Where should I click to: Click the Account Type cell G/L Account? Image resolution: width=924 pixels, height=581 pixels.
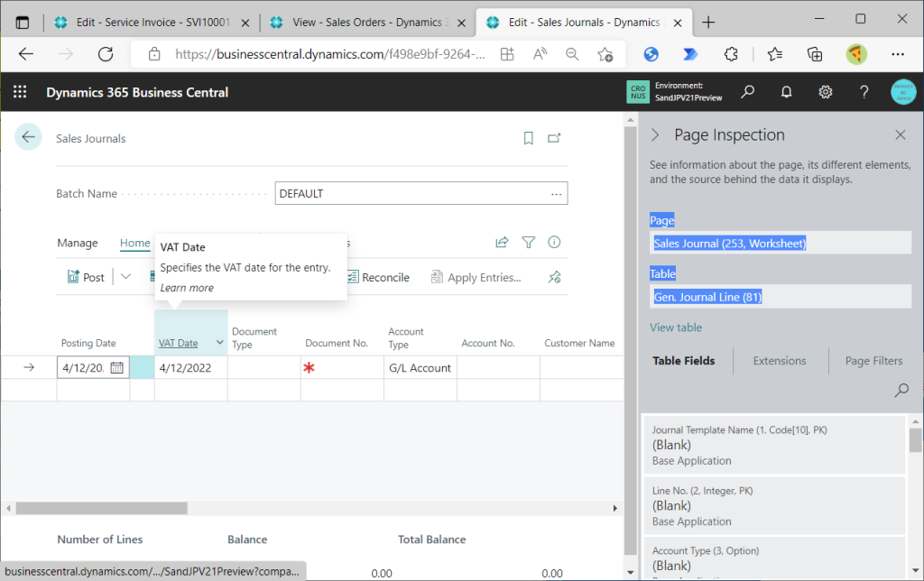420,368
